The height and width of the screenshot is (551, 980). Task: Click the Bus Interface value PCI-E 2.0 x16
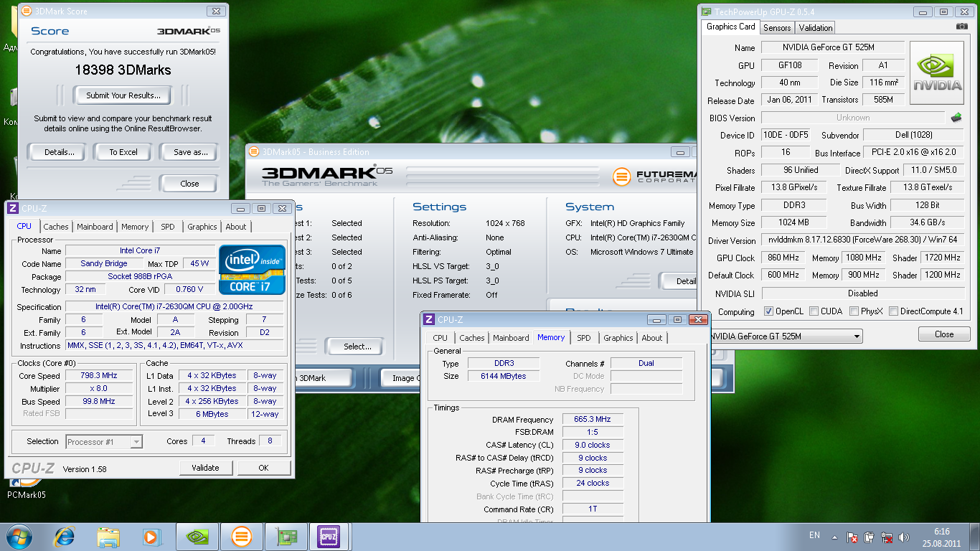[914, 153]
